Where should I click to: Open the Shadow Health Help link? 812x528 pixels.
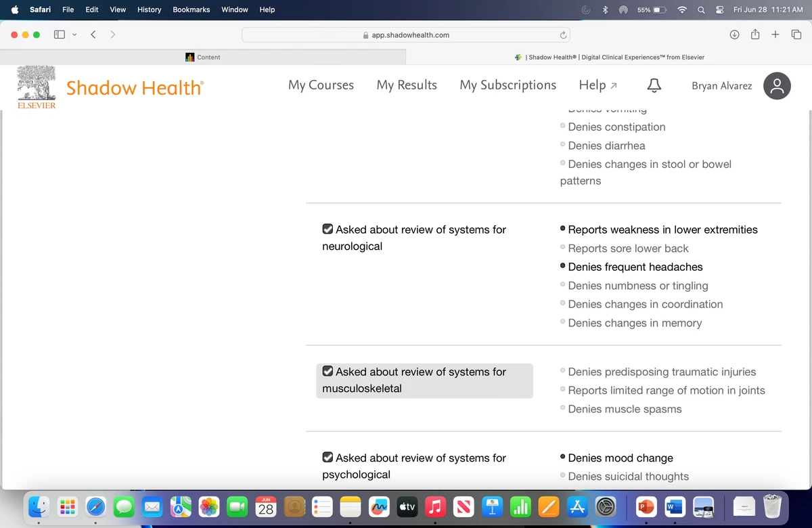click(x=598, y=85)
